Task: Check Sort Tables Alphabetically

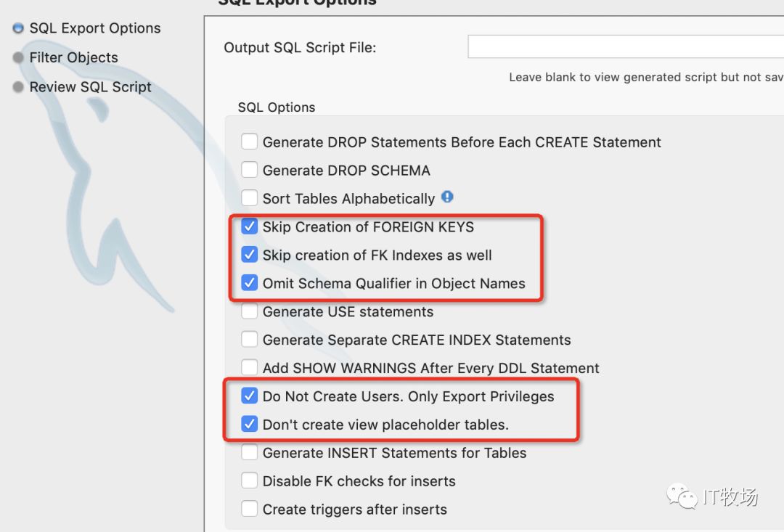Action: tap(250, 198)
